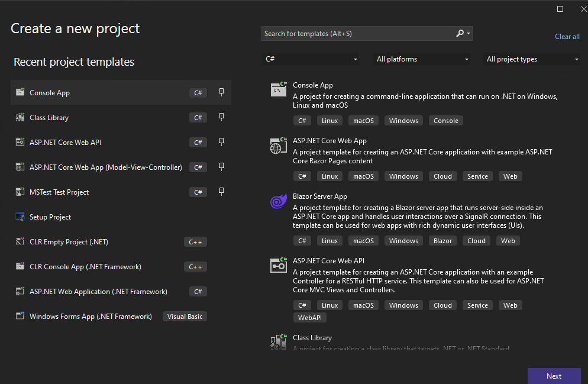Select Class Library in recent project templates
The image size is (588, 384).
click(121, 117)
